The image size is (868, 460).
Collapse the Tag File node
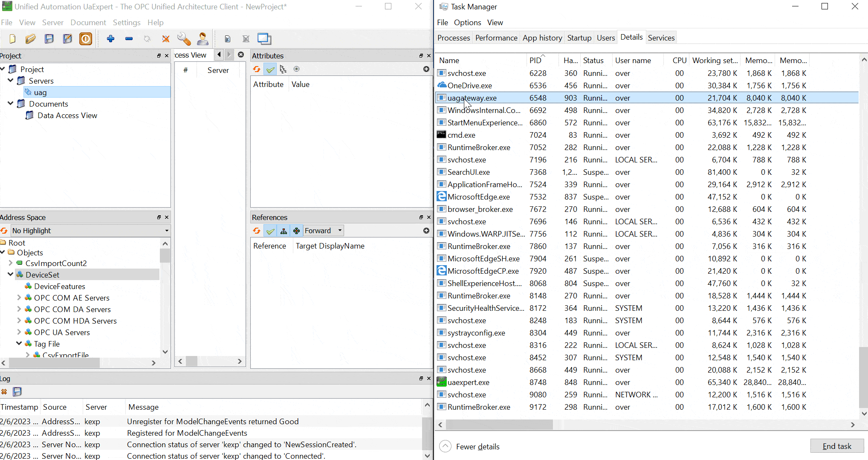coord(19,343)
